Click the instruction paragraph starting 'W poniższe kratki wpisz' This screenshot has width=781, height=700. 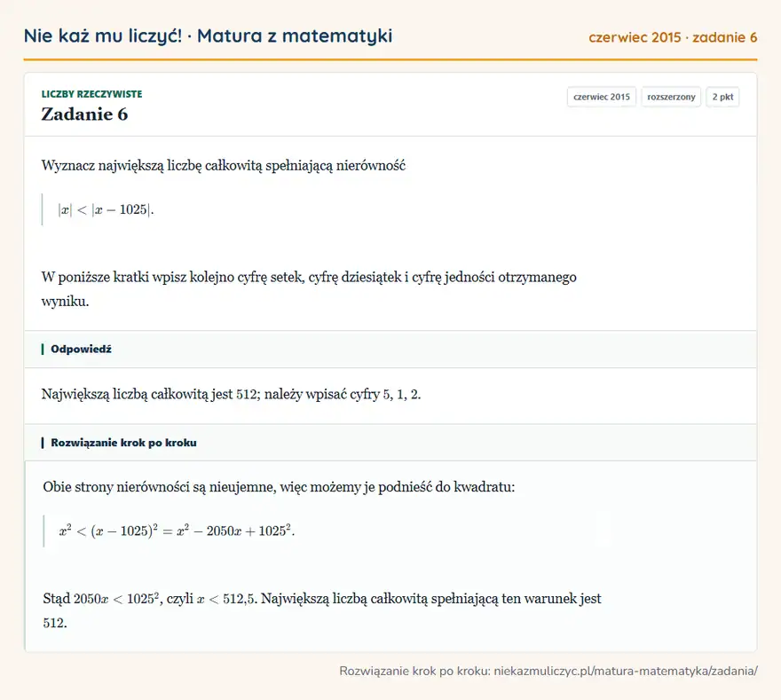309,288
